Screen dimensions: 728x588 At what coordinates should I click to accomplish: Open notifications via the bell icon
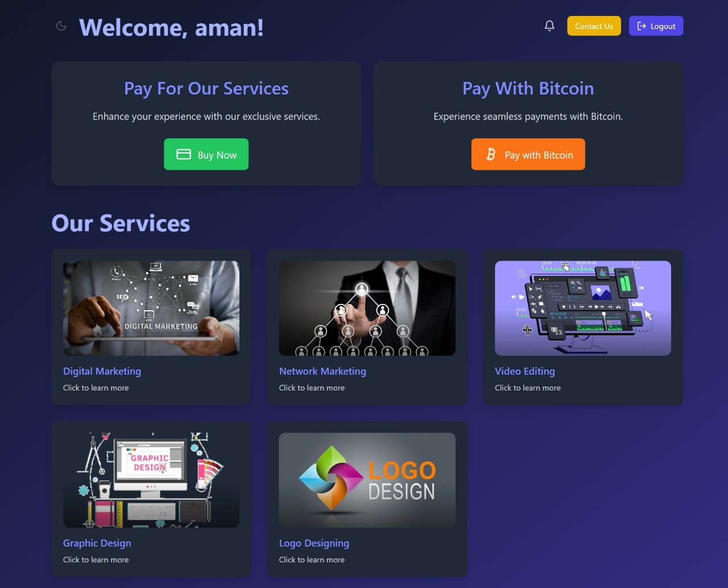[549, 26]
